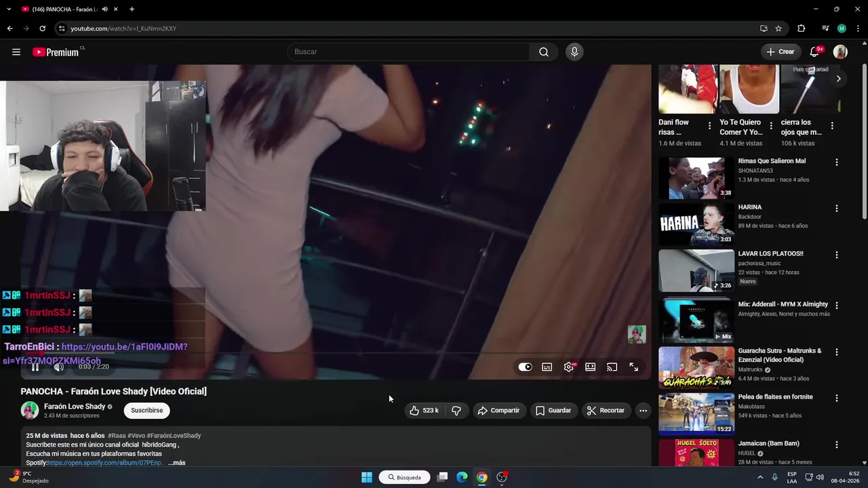Image resolution: width=868 pixels, height=488 pixels.
Task: Open the tab search dropdown arrow
Action: point(9,9)
